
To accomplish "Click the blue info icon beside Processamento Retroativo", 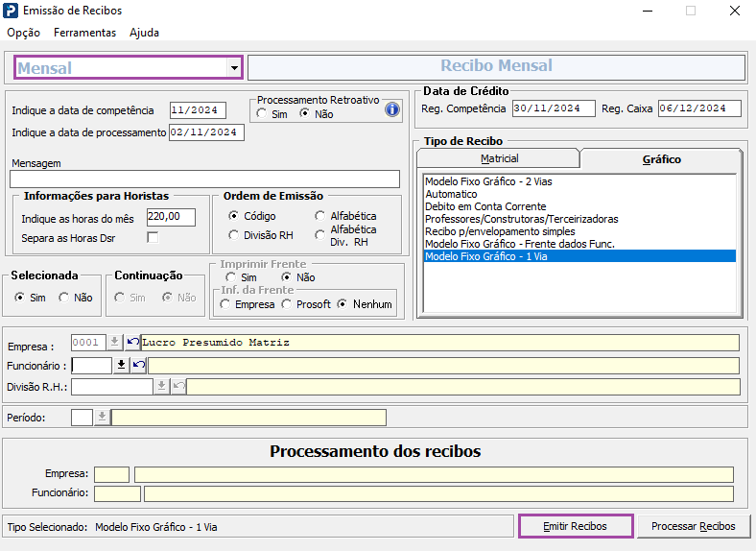I will (391, 109).
